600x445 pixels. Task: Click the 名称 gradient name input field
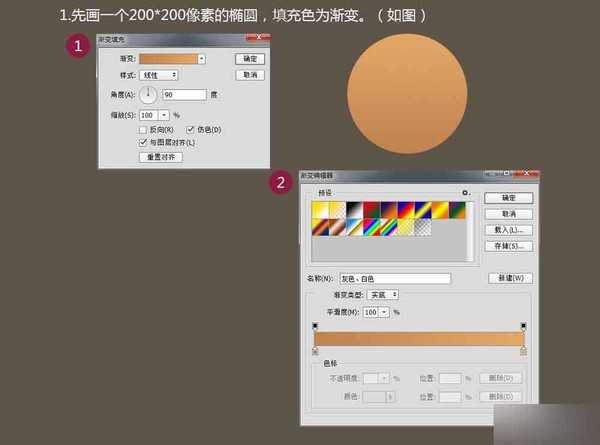coord(395,278)
